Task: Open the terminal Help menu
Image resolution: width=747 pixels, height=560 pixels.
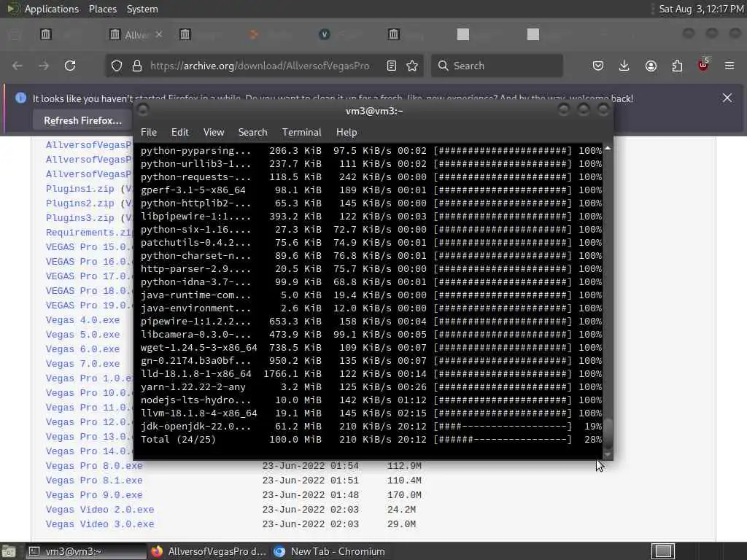Action: pos(347,133)
